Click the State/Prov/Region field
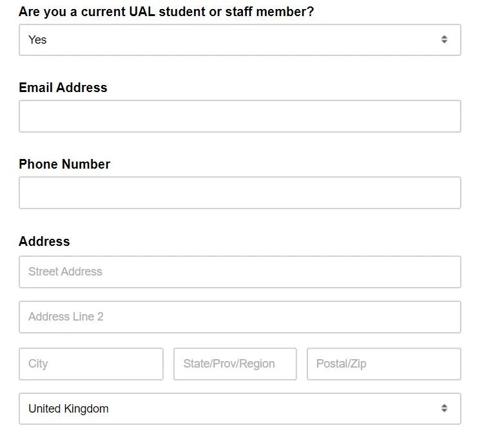 235,364
